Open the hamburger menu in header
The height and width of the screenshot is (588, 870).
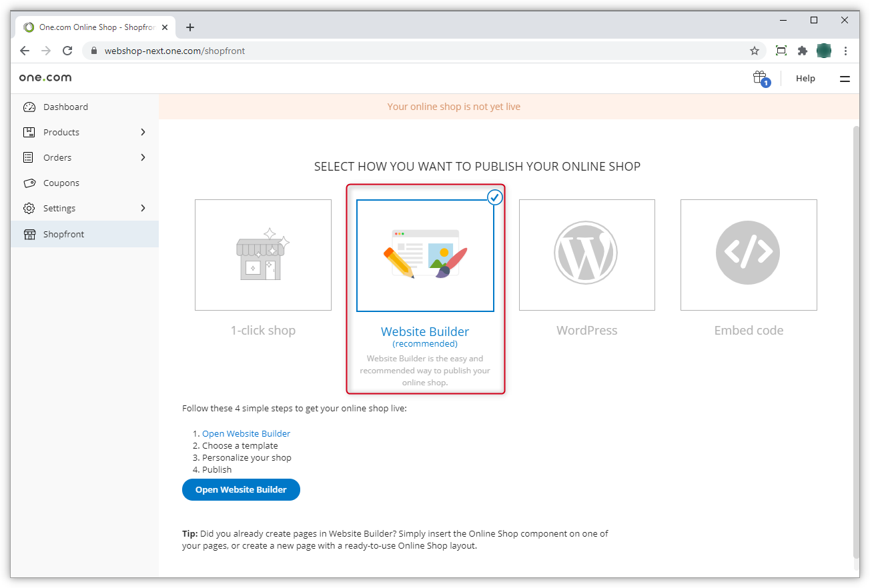click(845, 79)
